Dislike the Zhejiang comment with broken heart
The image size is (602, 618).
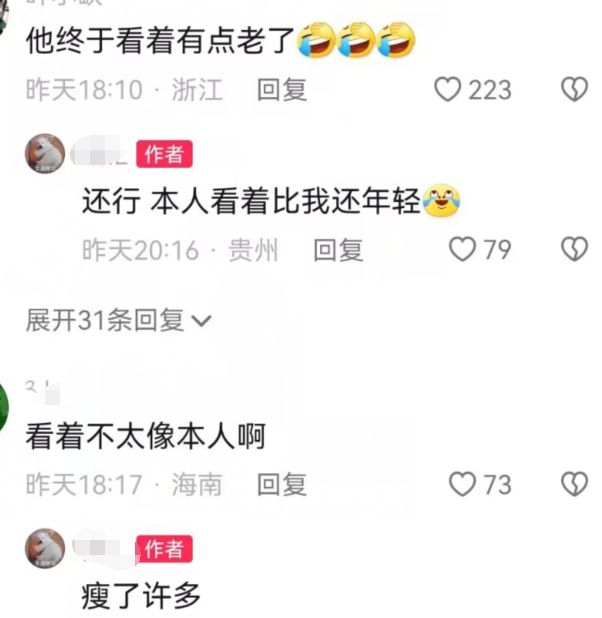click(x=574, y=89)
